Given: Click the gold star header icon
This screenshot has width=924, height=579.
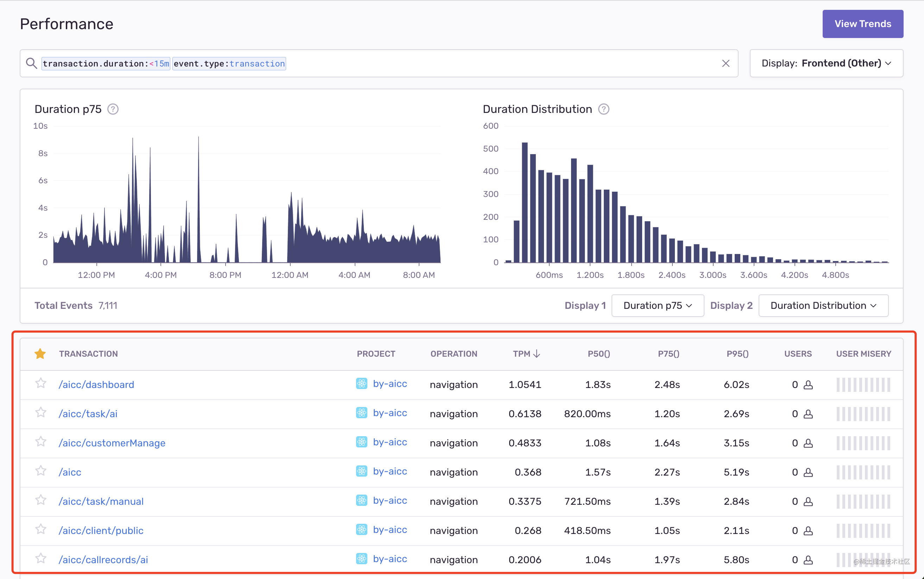Looking at the screenshot, I should coord(40,354).
